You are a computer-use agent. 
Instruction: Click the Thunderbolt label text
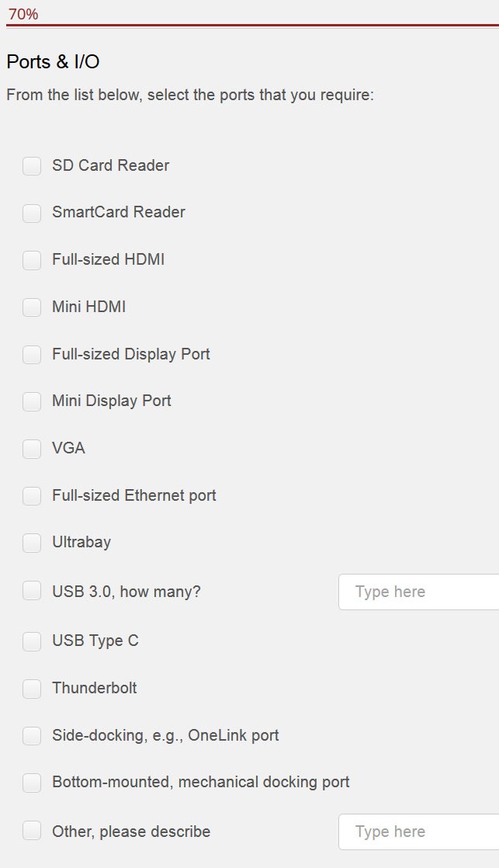pos(95,688)
